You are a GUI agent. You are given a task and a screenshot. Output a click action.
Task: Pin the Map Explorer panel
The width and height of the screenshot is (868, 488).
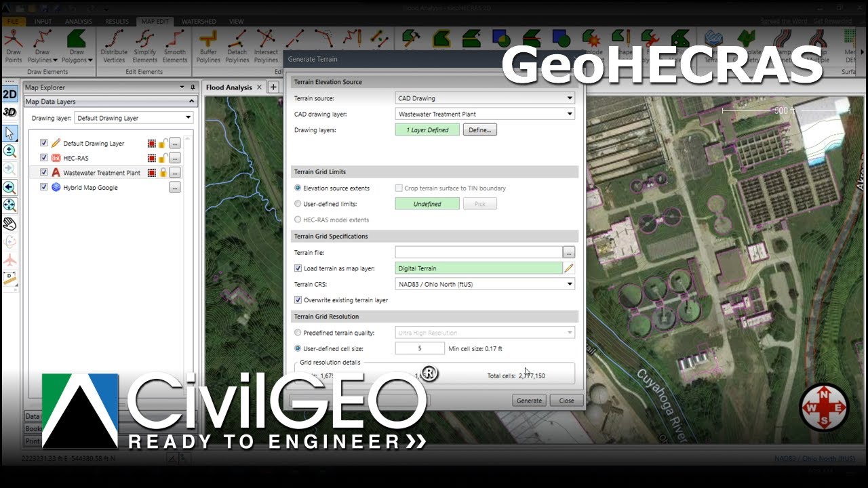(x=192, y=87)
